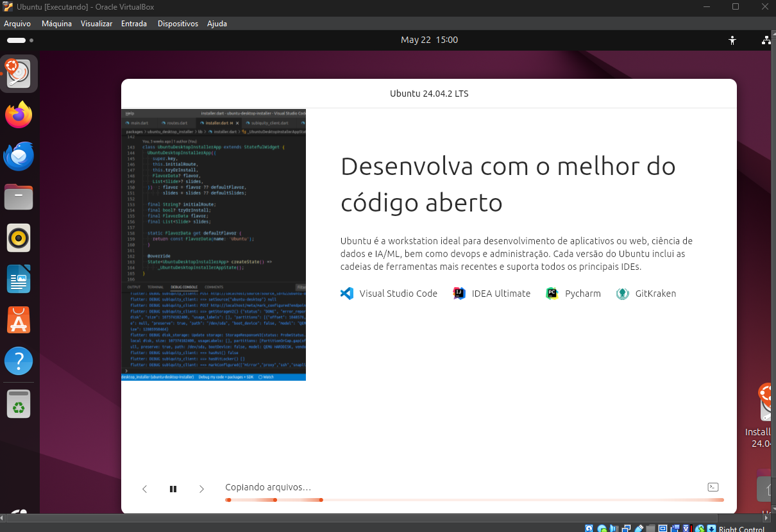The width and height of the screenshot is (776, 532).
Task: Click the IDEA Ultimate logo
Action: tap(459, 294)
